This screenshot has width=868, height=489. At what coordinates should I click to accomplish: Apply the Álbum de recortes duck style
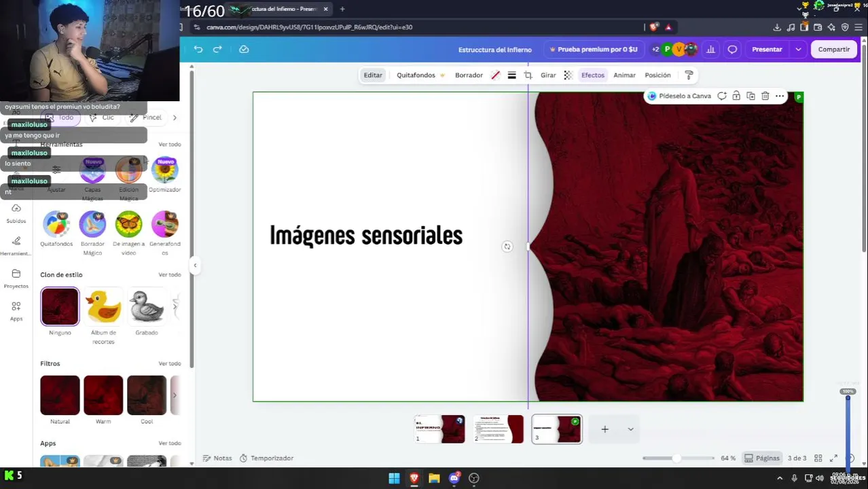click(103, 307)
